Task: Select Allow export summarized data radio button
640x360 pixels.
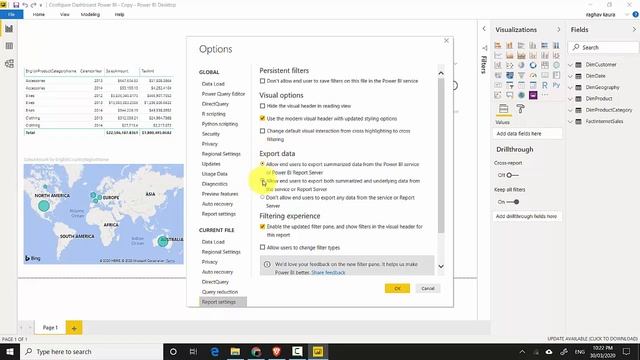Action: point(262,164)
